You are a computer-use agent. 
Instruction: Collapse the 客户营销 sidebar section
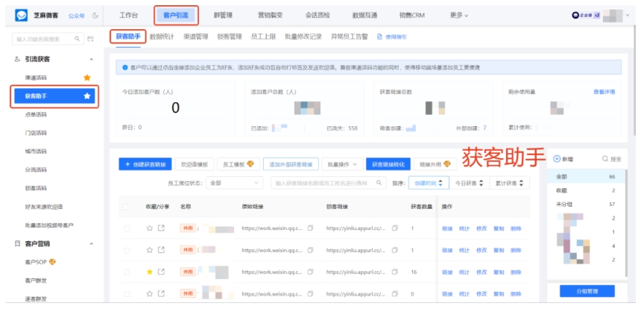click(91, 244)
